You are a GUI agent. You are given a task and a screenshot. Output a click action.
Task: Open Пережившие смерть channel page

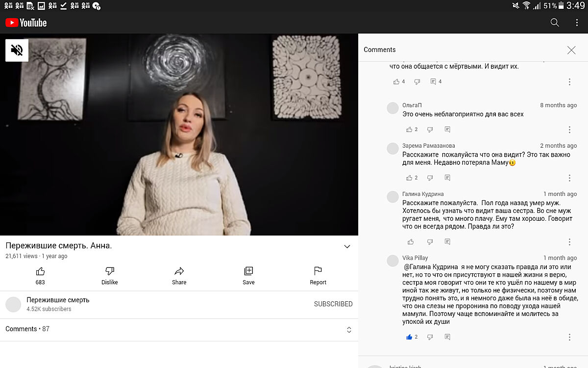click(x=58, y=300)
